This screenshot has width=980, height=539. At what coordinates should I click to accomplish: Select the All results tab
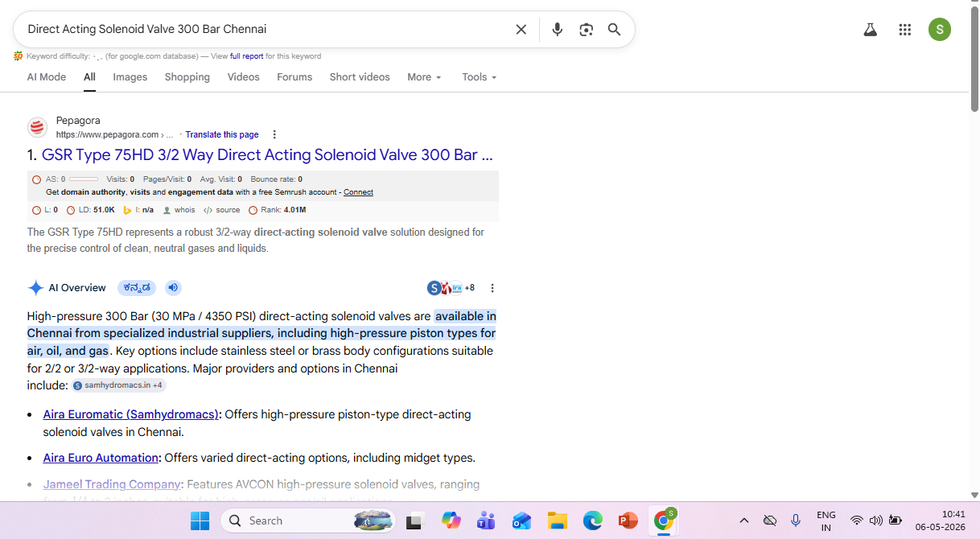click(x=89, y=77)
